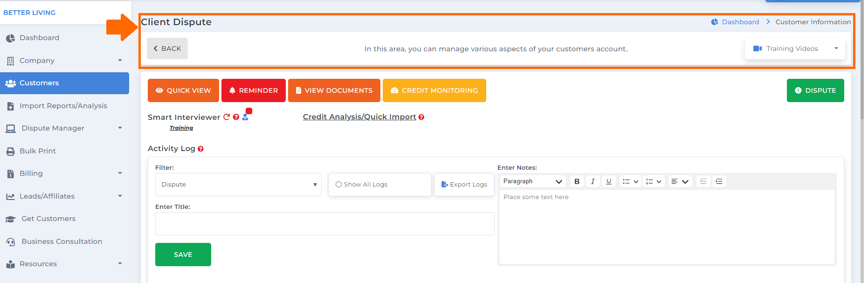Open the Filter dropdown showing Dispute
Image resolution: width=868 pixels, height=283 pixels.
238,185
